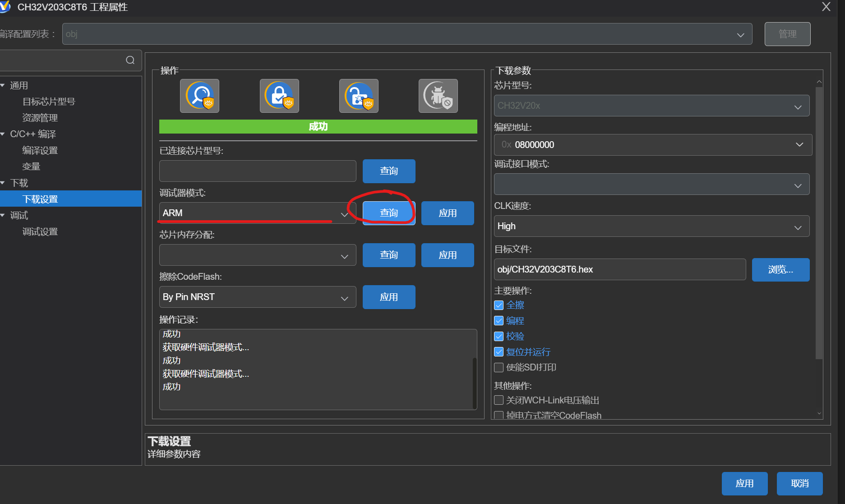
Task: Click the gray bug debug-disable icon
Action: [x=438, y=96]
